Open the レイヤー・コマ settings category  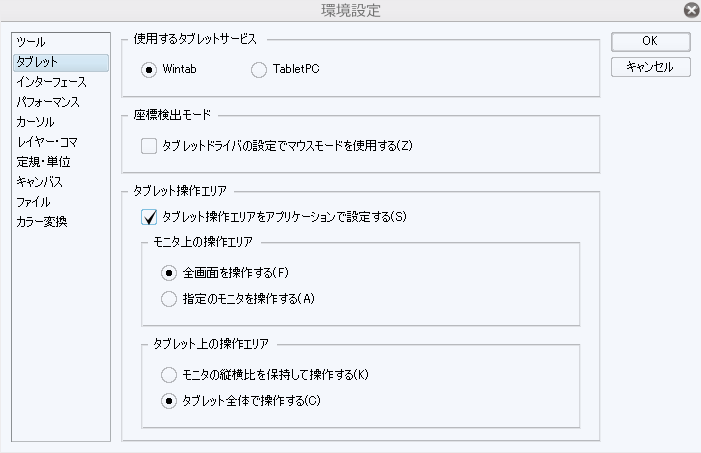47,142
